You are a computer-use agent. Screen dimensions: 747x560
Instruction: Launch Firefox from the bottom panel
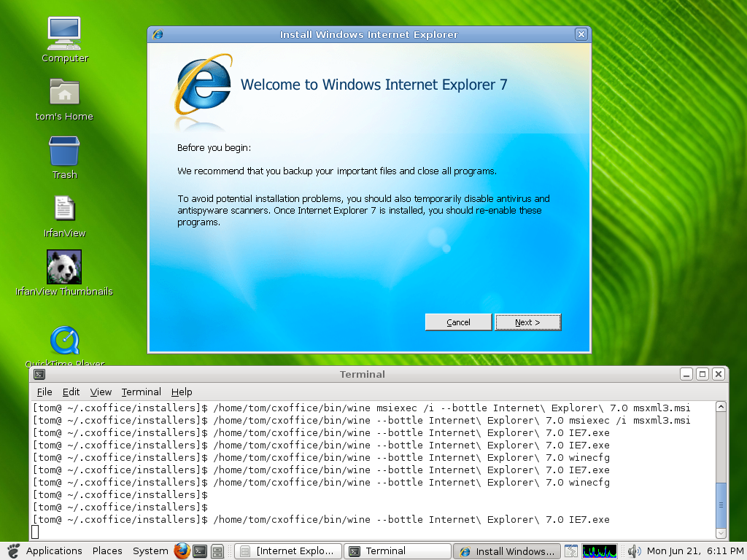[x=182, y=551]
